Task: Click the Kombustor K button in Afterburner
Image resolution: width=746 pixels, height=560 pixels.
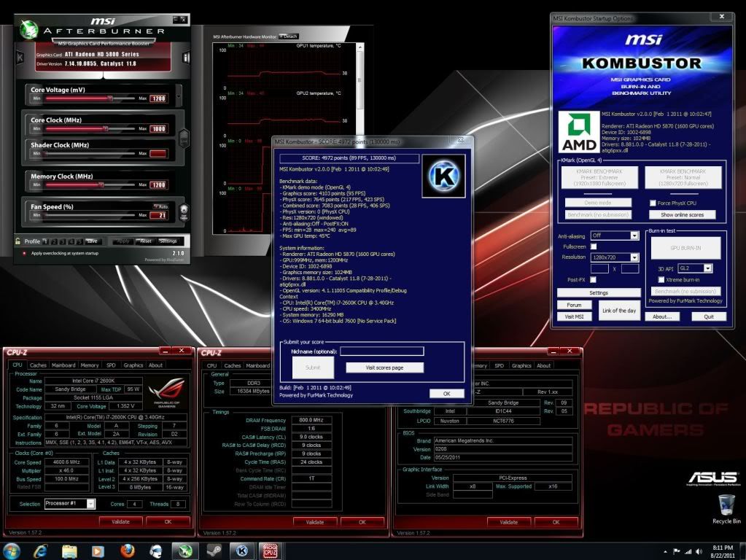Action: pyautogui.click(x=20, y=58)
